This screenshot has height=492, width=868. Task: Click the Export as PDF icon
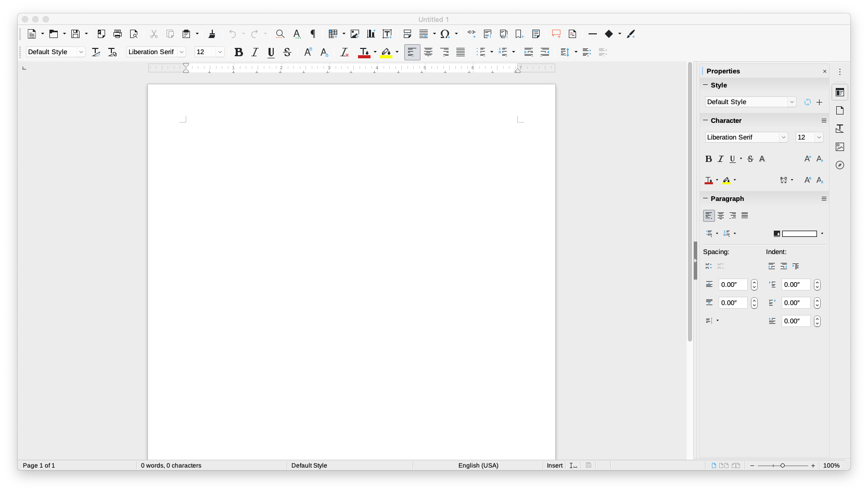click(x=101, y=34)
